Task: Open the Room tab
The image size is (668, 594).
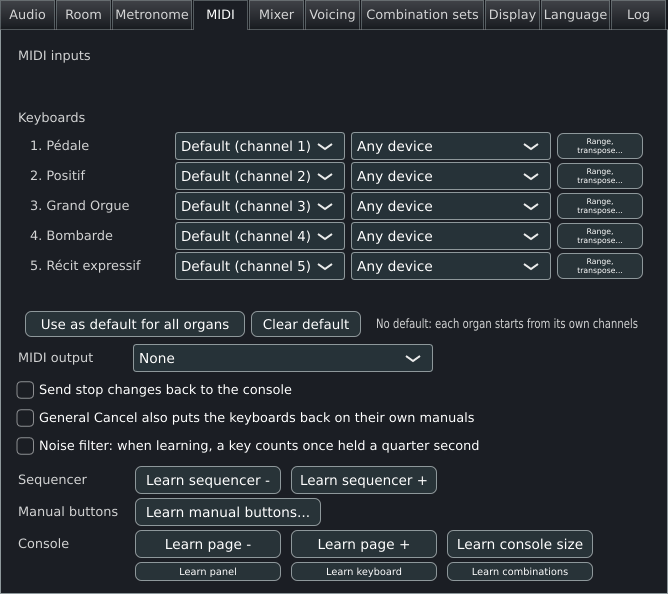Action: [x=84, y=15]
